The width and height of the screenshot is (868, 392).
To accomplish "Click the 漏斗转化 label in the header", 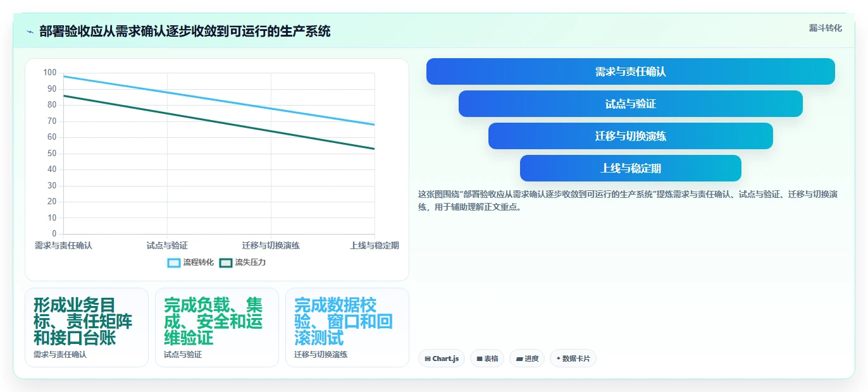I will (826, 28).
